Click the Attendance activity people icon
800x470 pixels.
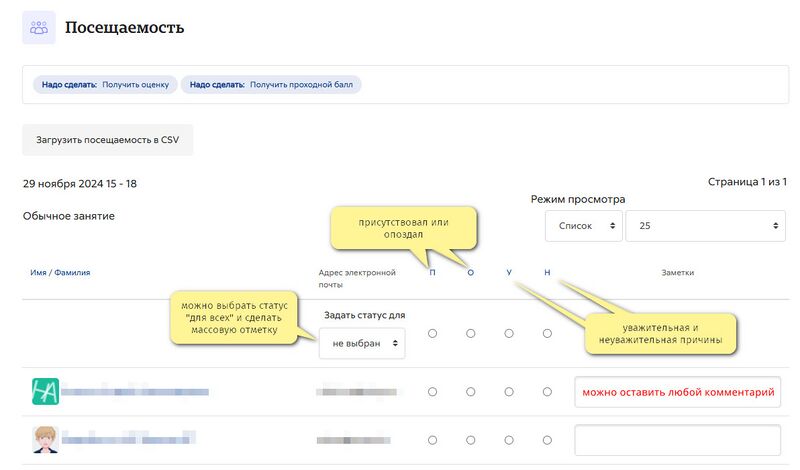pos(39,28)
